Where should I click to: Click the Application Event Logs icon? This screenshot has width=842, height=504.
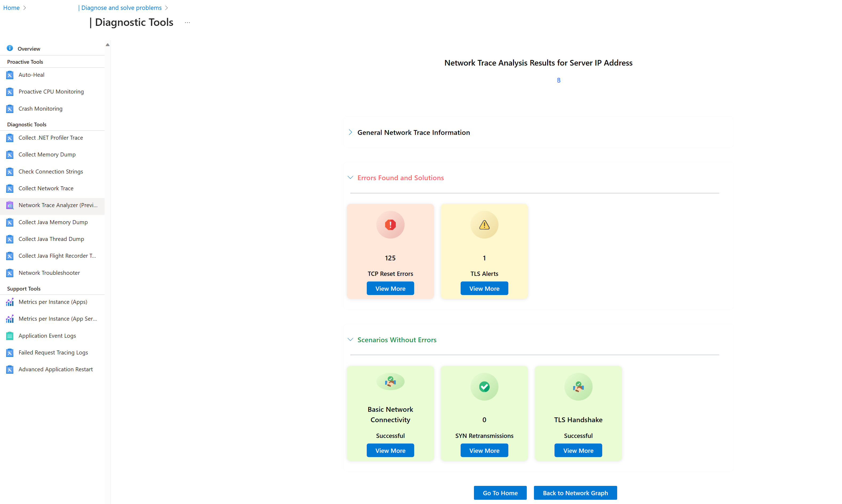[10, 336]
